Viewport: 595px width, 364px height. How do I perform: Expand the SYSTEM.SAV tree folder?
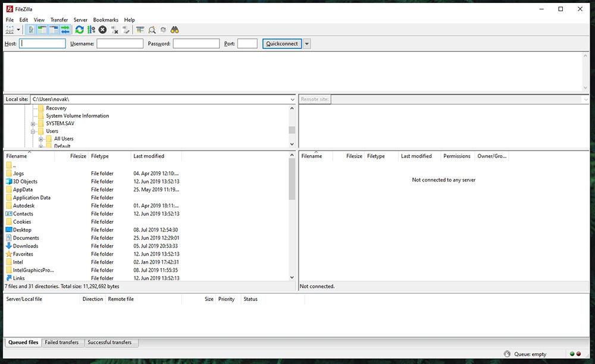click(x=33, y=124)
